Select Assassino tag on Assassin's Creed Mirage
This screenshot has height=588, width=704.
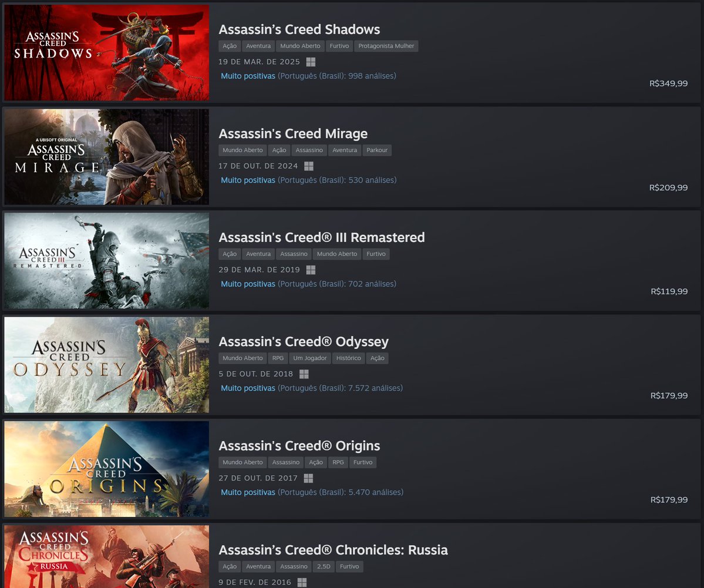coord(309,150)
